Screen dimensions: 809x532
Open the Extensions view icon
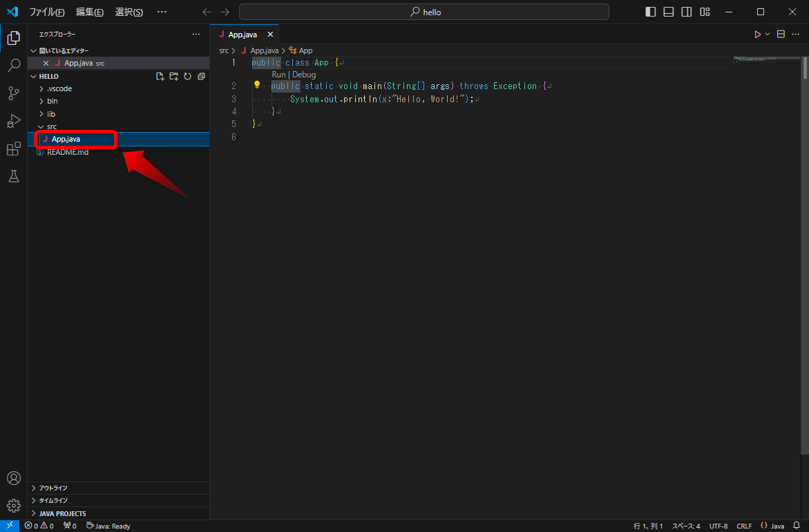(x=13, y=149)
